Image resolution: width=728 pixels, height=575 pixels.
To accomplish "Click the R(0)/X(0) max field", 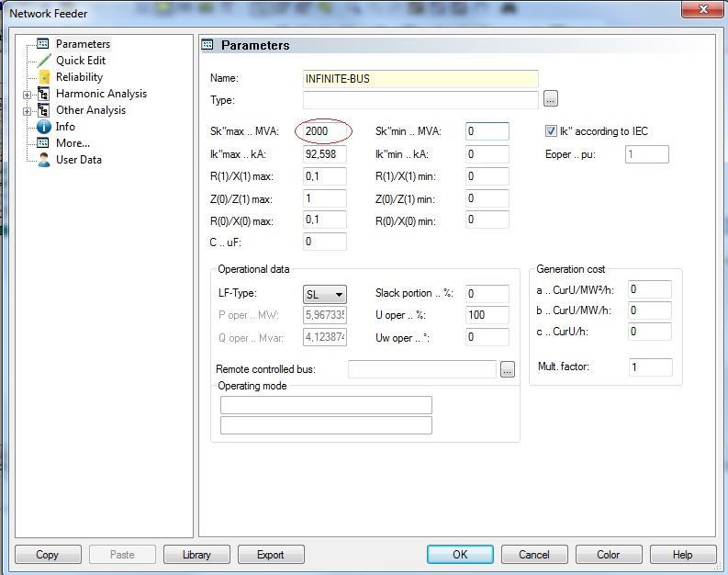I will click(x=325, y=220).
